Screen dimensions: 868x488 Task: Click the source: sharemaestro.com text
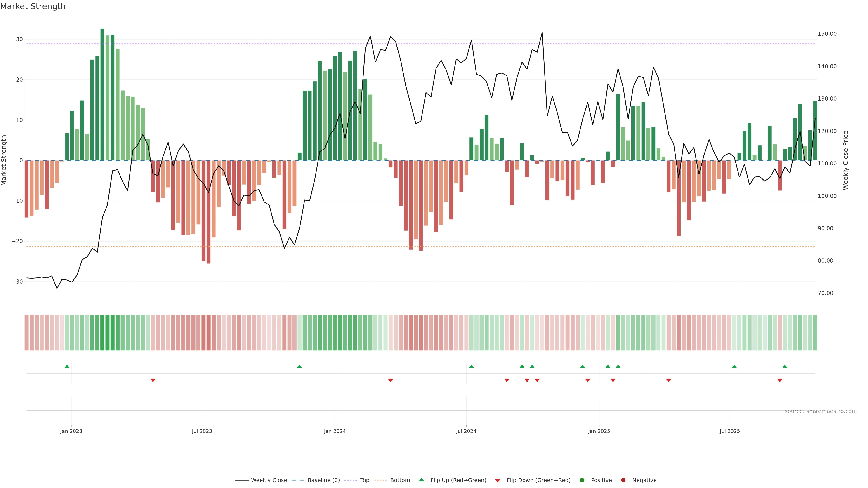(x=821, y=411)
